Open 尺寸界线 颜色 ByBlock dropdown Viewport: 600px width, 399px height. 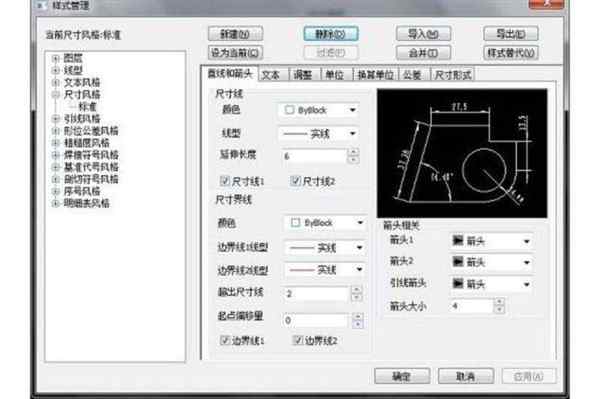pos(326,223)
